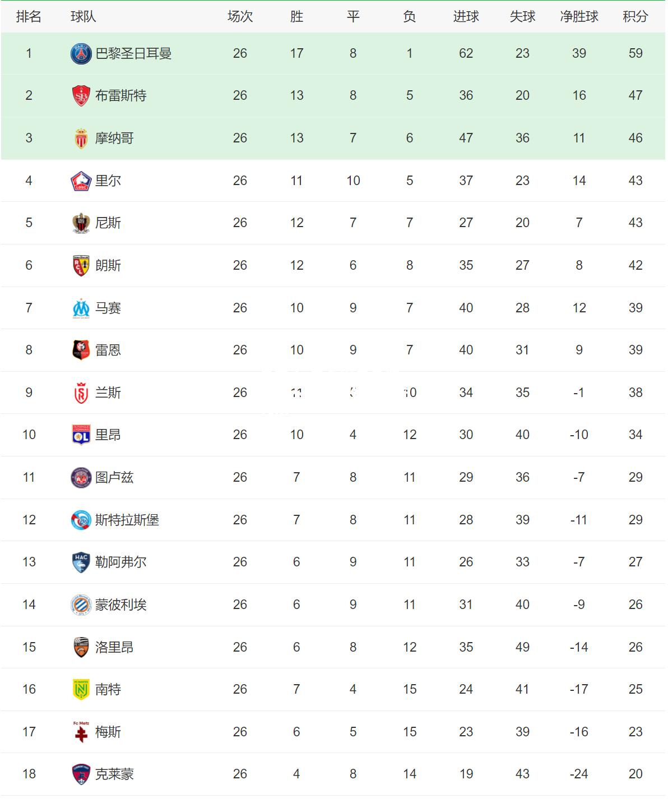Click the 排名 column header
This screenshot has width=668, height=812.
[29, 17]
